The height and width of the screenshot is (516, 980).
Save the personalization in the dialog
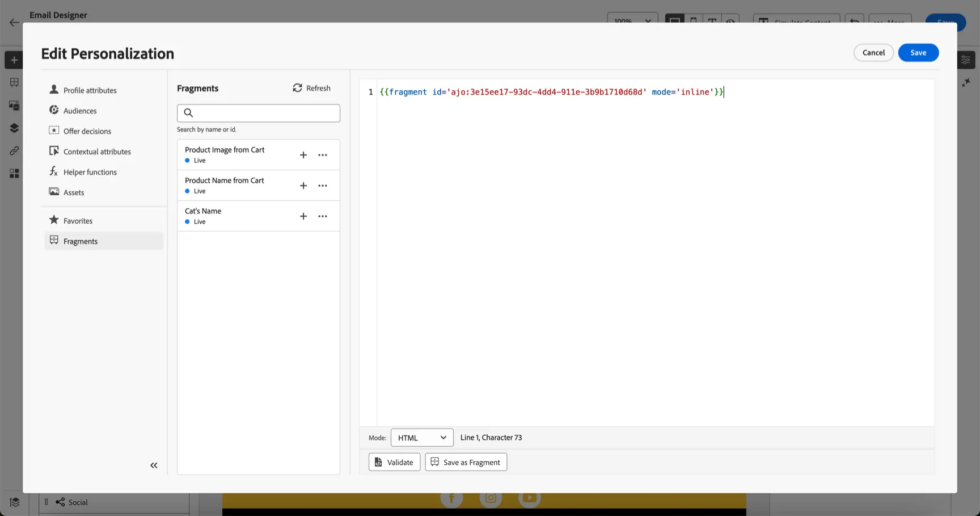click(x=918, y=53)
